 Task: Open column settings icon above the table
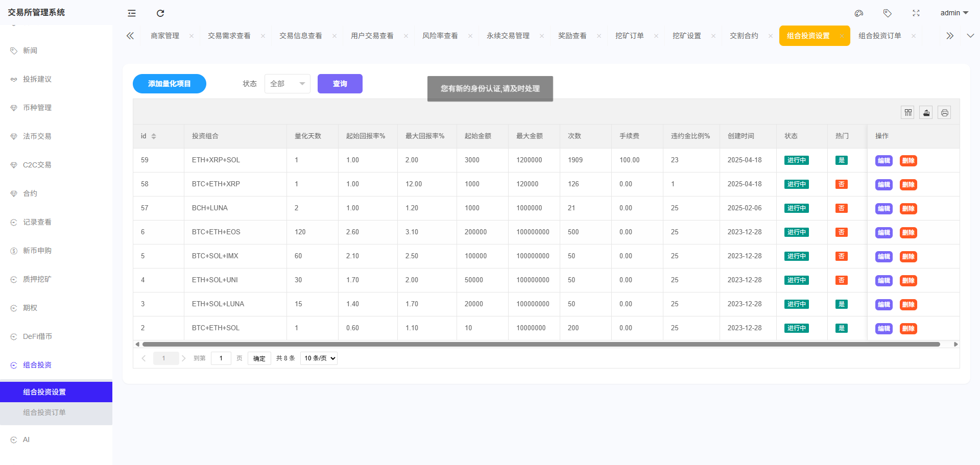tap(907, 112)
